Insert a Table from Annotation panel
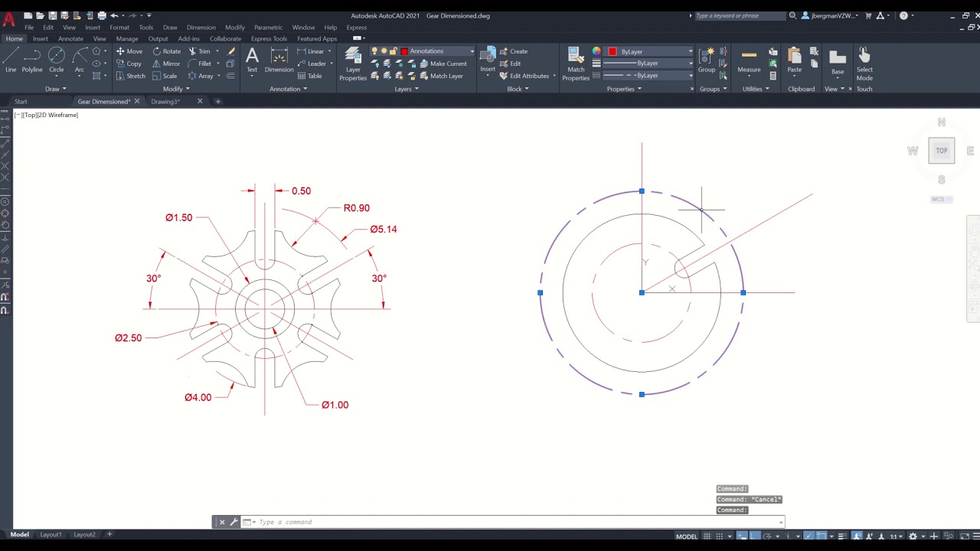This screenshot has height=551, width=980. [309, 76]
